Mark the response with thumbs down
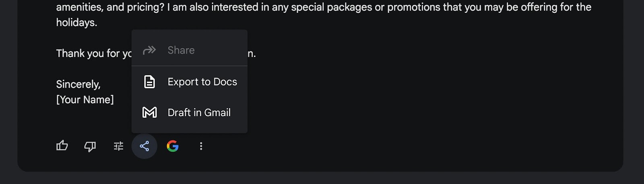 tap(90, 146)
